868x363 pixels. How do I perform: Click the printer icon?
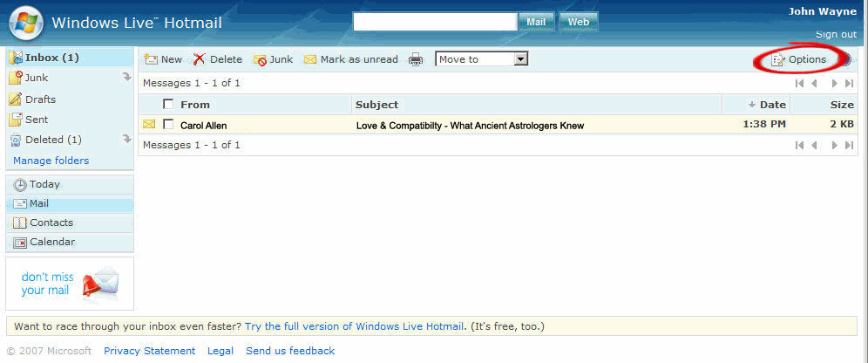416,59
